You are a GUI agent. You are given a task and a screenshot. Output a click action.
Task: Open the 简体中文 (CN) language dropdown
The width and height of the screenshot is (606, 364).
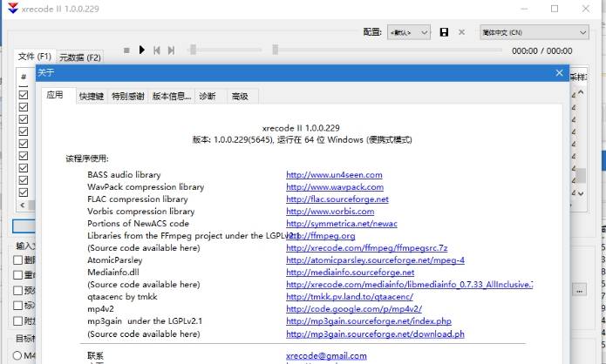click(x=535, y=32)
